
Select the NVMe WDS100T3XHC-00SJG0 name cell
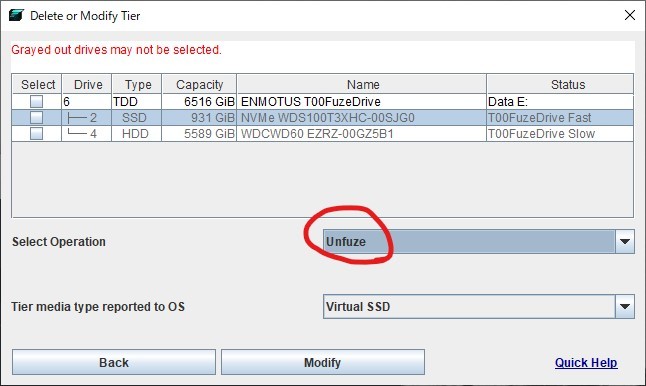[x=362, y=117]
